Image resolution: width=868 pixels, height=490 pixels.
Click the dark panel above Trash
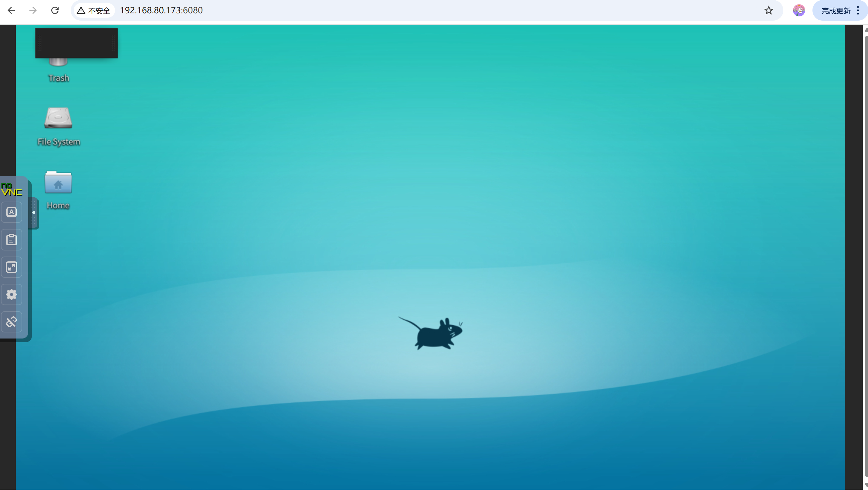[x=76, y=43]
